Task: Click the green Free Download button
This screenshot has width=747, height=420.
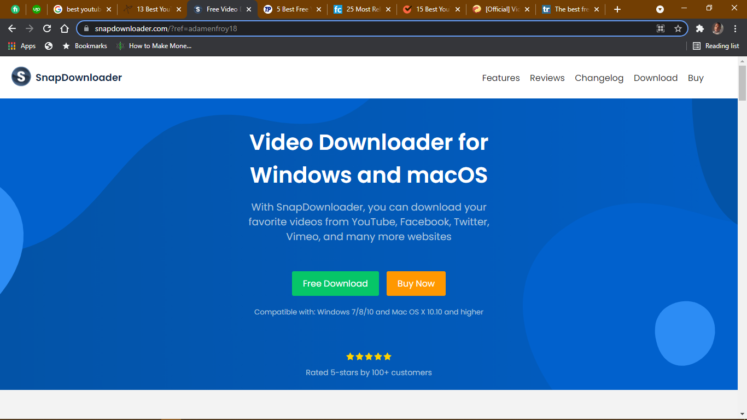Action: 335,283
